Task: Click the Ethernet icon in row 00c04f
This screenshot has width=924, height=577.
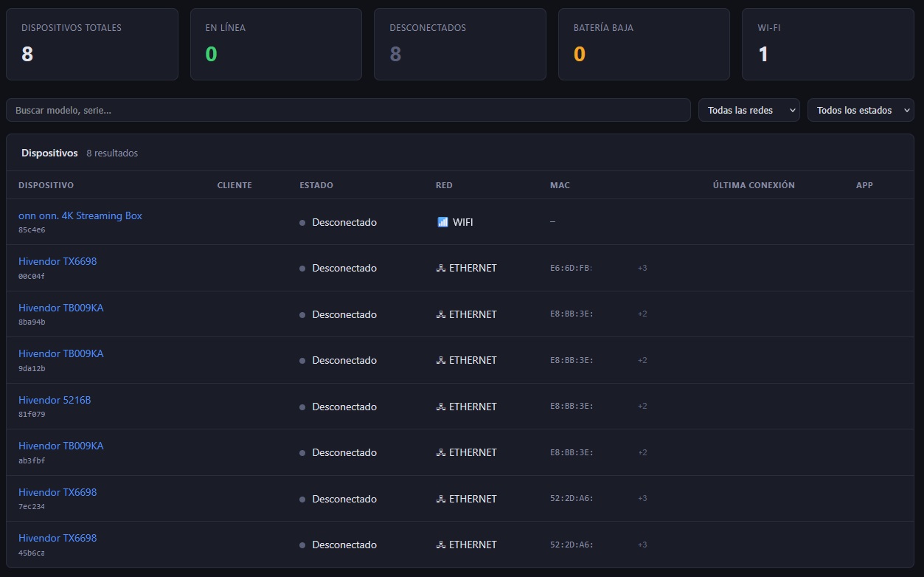Action: click(x=441, y=269)
